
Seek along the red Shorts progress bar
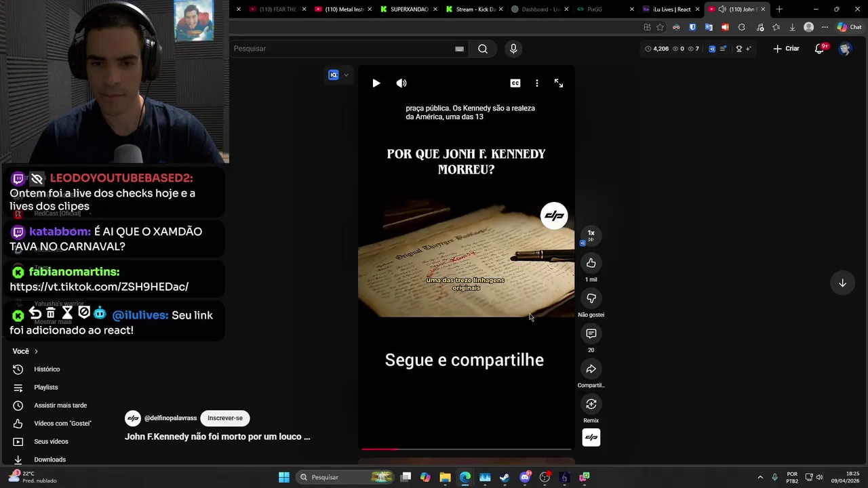pyautogui.click(x=467, y=449)
